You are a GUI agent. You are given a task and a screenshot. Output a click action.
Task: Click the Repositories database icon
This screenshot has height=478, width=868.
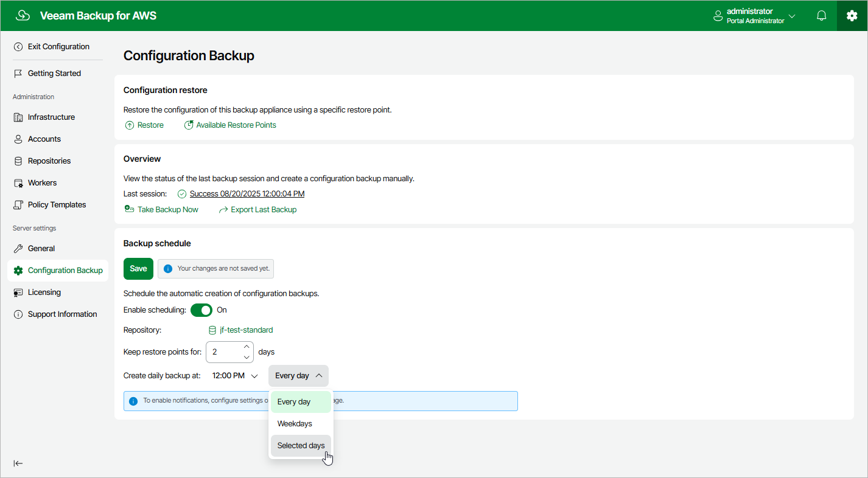18,161
